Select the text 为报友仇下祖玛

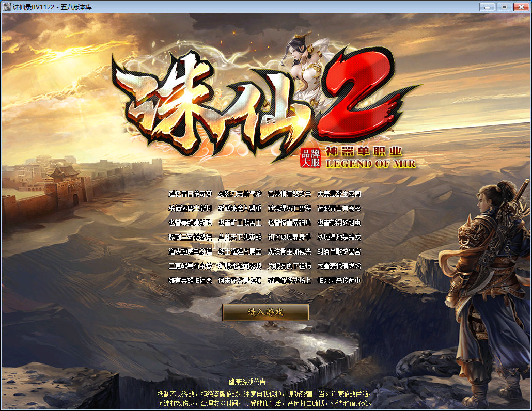[289, 266]
